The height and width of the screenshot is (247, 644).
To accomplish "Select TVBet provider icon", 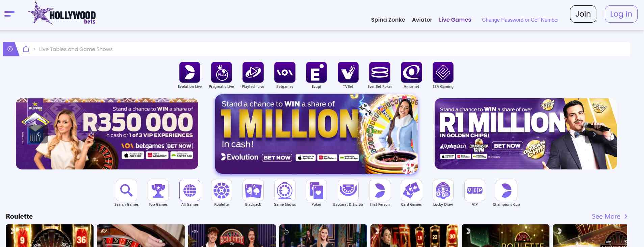I will coord(348,72).
